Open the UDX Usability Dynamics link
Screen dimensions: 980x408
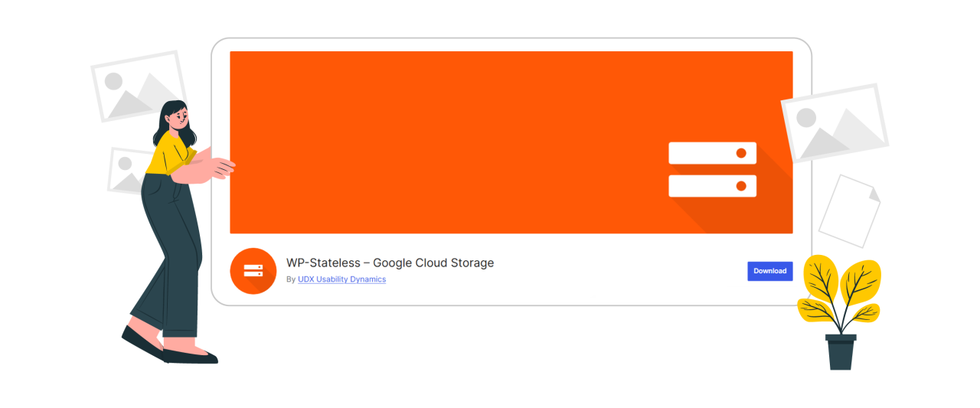pyautogui.click(x=341, y=279)
